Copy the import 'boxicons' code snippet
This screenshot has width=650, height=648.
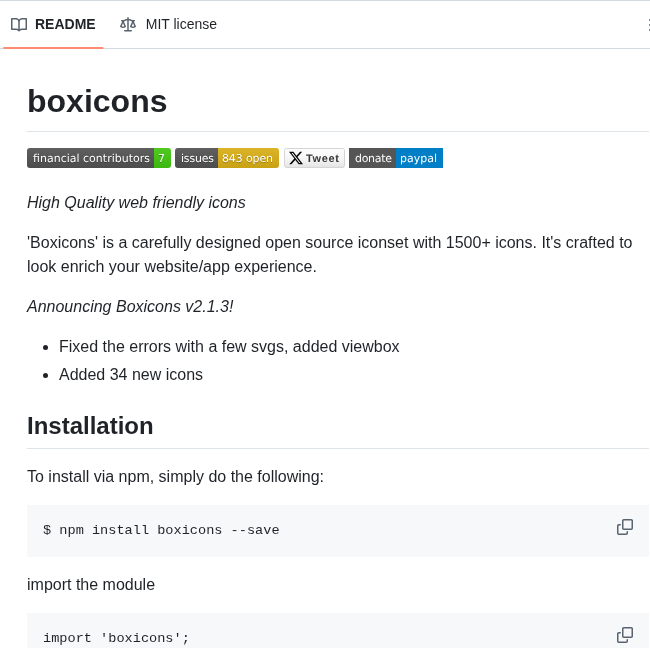(625, 635)
